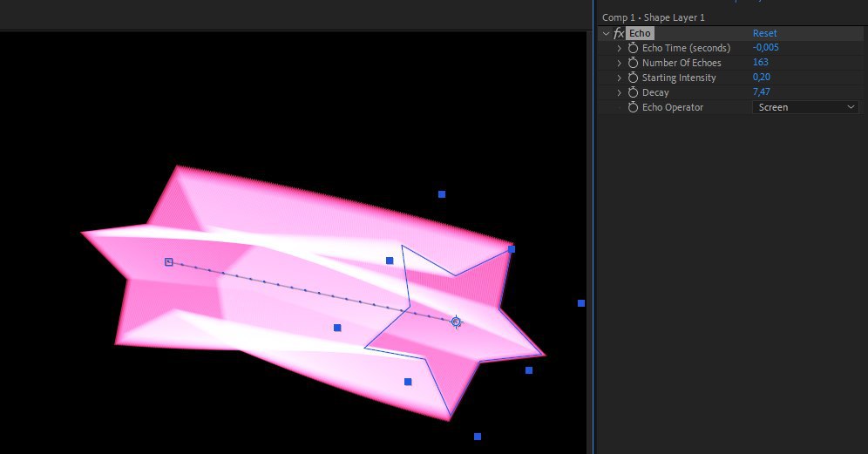Edit the Number Of Echoes value 163
Screen dimensions: 868x454
pos(761,63)
